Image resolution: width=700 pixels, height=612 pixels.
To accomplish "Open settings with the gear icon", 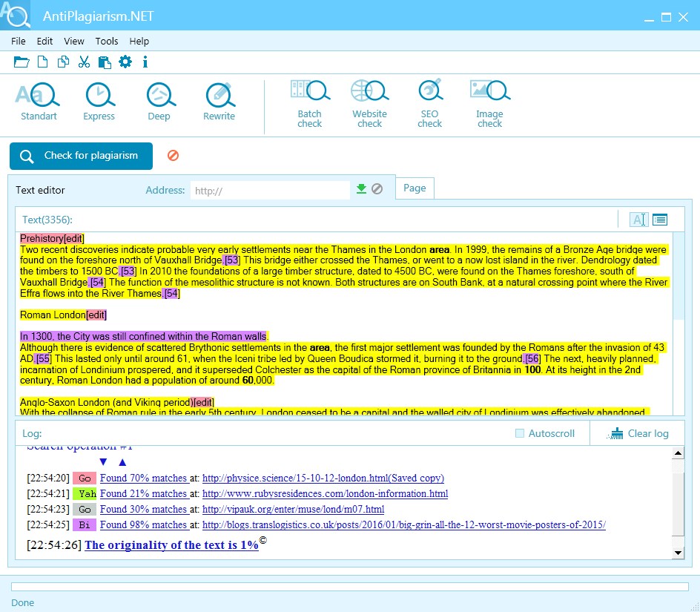I will point(125,62).
